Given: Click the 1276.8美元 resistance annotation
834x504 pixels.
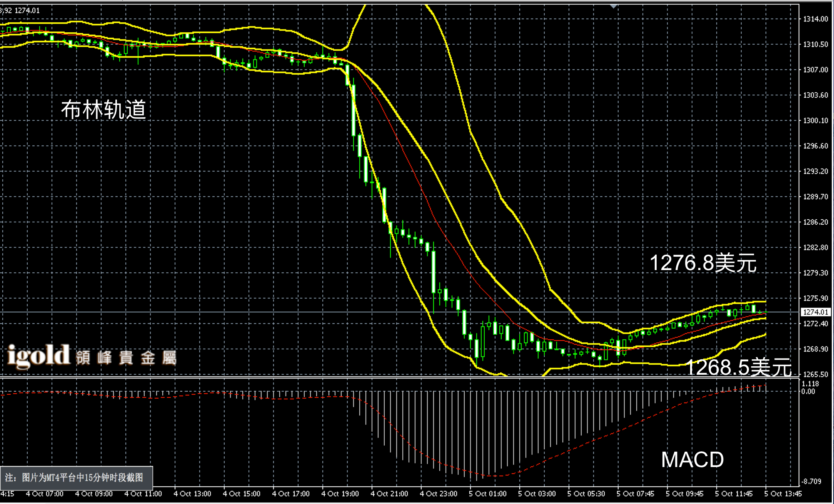Looking at the screenshot, I should (x=703, y=263).
